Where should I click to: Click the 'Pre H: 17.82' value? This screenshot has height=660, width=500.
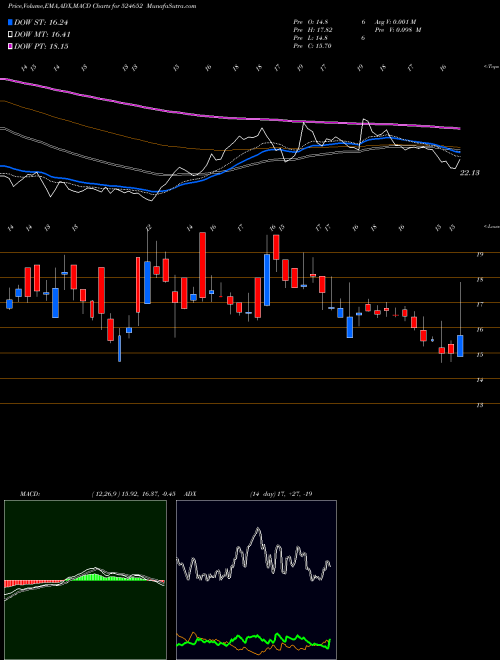(x=313, y=30)
